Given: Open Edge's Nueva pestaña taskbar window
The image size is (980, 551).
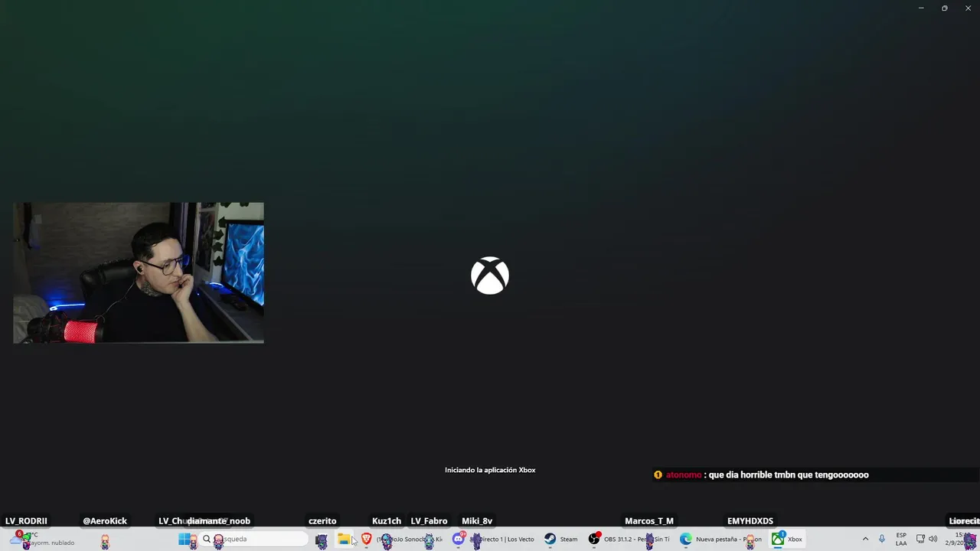Looking at the screenshot, I should click(721, 540).
